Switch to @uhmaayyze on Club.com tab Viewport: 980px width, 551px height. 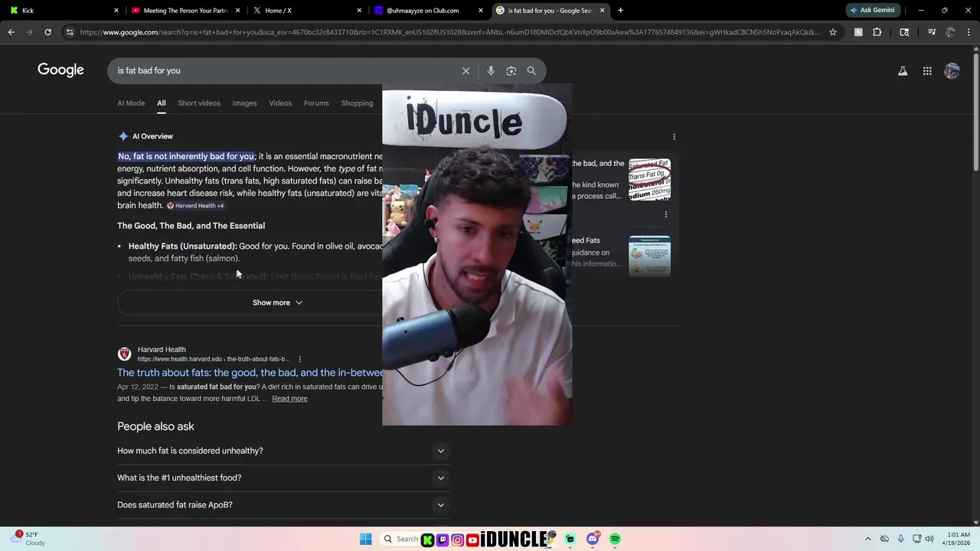(429, 10)
